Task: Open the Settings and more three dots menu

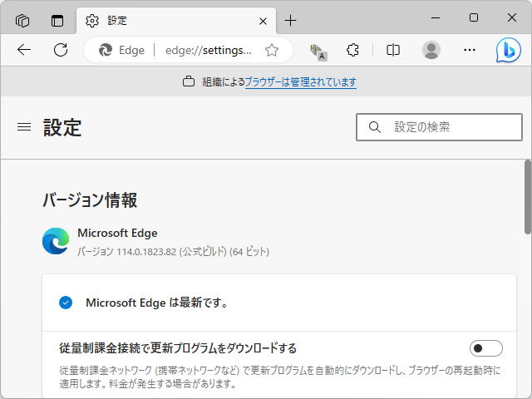Action: (x=469, y=50)
